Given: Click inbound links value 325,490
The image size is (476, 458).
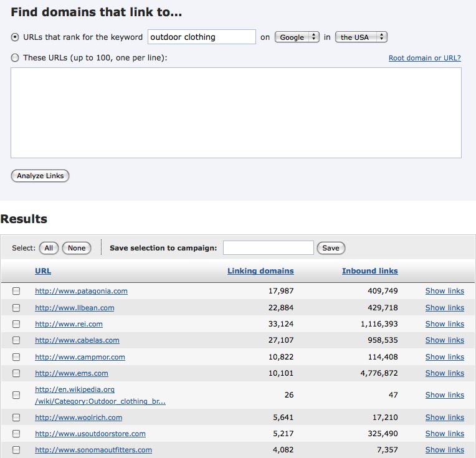Looking at the screenshot, I should [383, 434].
